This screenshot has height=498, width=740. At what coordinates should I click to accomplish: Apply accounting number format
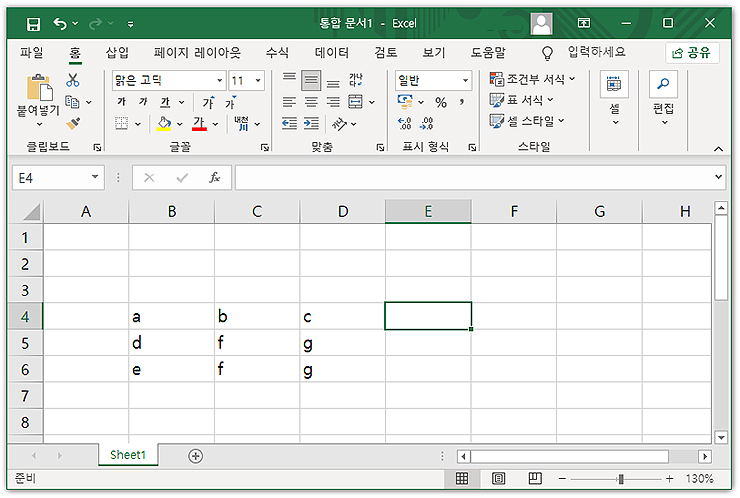(405, 101)
